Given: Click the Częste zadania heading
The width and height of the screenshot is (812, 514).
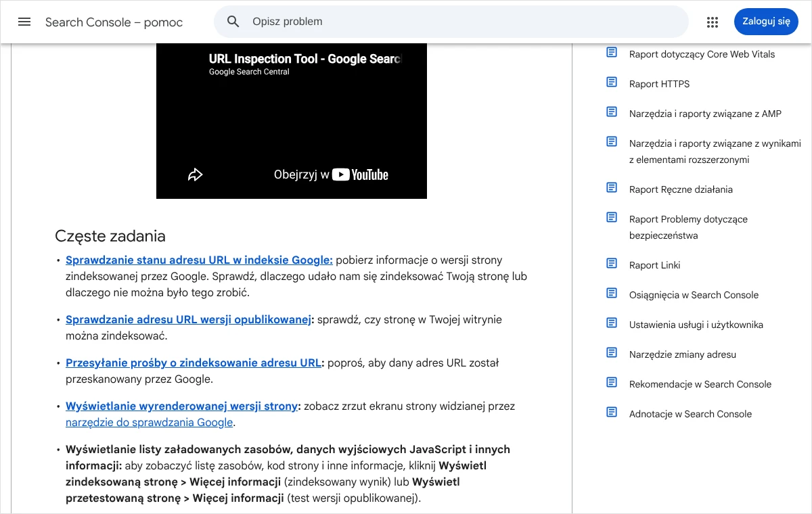Looking at the screenshot, I should pyautogui.click(x=110, y=236).
